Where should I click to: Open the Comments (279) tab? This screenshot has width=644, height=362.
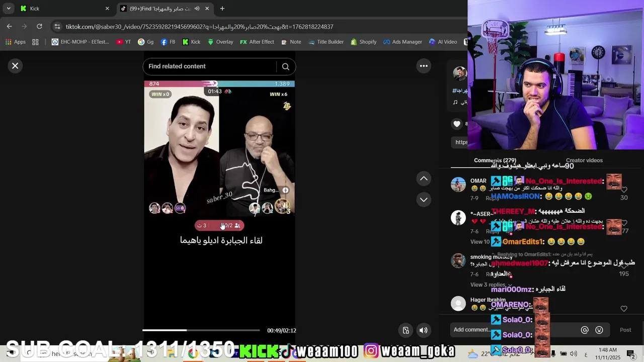[x=495, y=160]
